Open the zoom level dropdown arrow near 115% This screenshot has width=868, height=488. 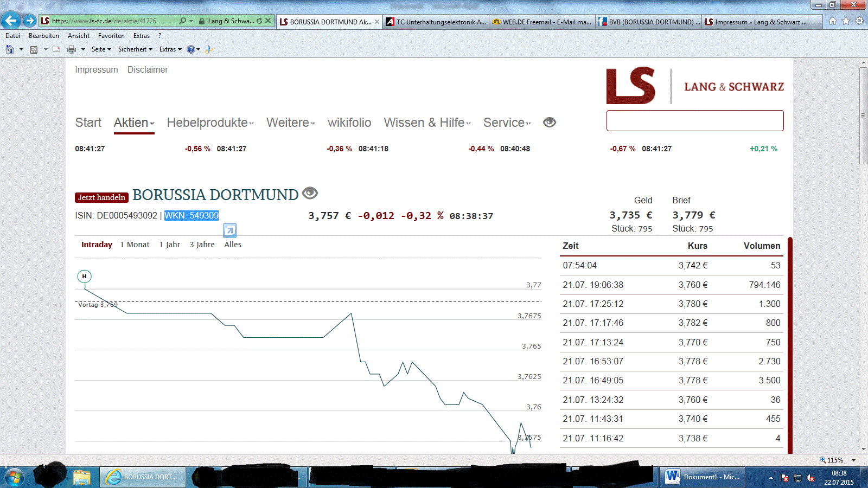(854, 460)
